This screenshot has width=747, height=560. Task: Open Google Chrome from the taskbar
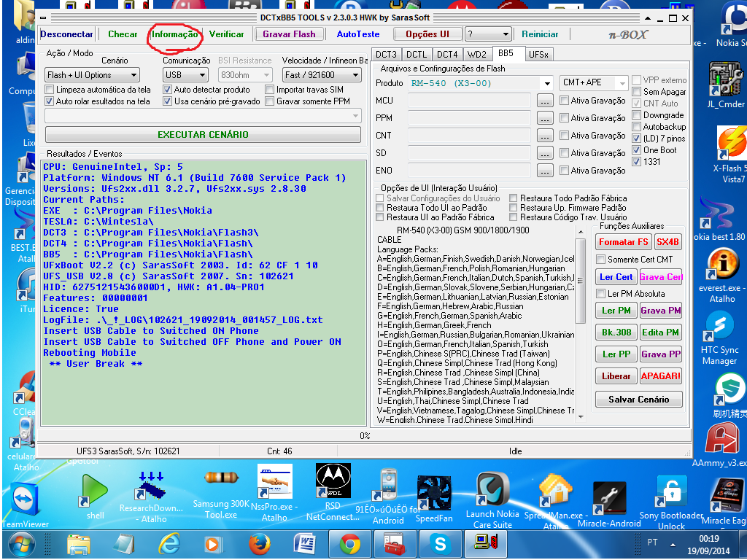pyautogui.click(x=350, y=544)
